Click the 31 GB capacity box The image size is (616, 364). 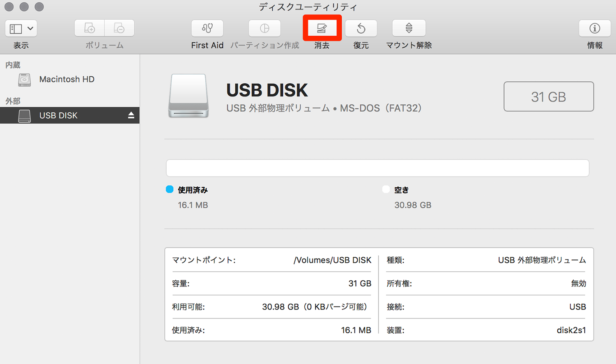pos(549,96)
